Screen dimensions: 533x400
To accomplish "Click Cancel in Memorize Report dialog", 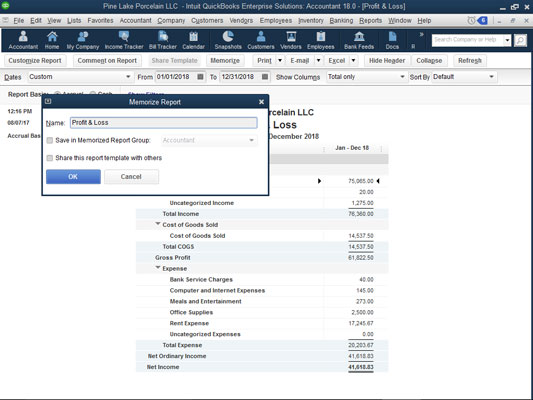I will pos(131,177).
